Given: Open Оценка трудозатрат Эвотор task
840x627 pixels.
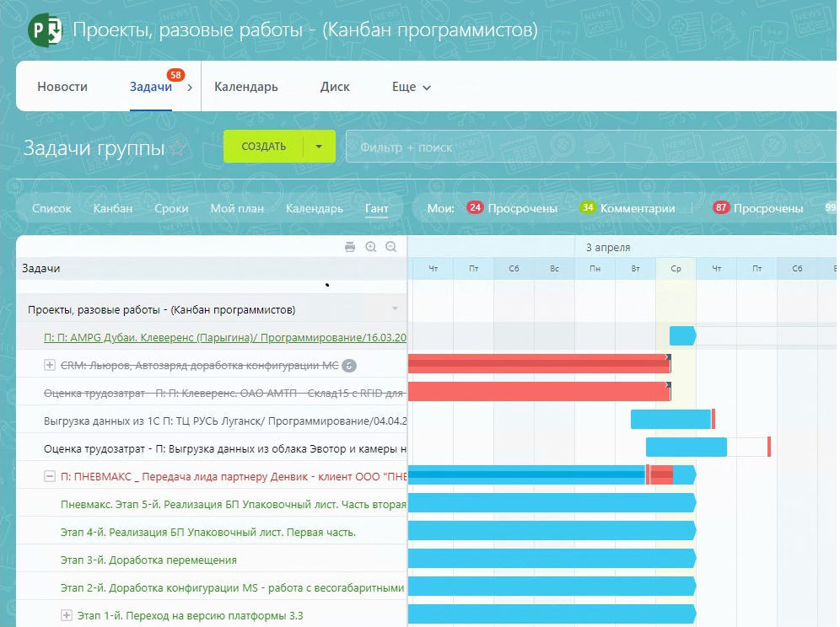Looking at the screenshot, I should pos(225,448).
